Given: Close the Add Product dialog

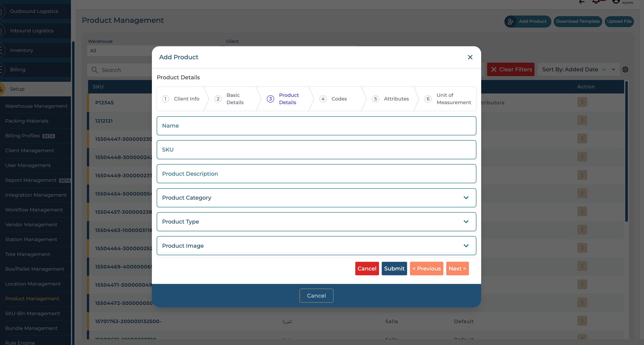Looking at the screenshot, I should (470, 57).
